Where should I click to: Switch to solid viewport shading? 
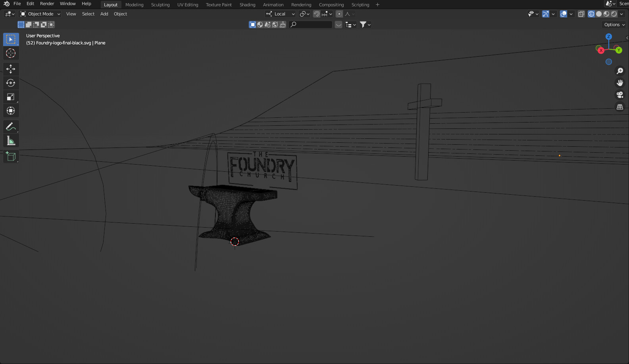[x=599, y=14]
